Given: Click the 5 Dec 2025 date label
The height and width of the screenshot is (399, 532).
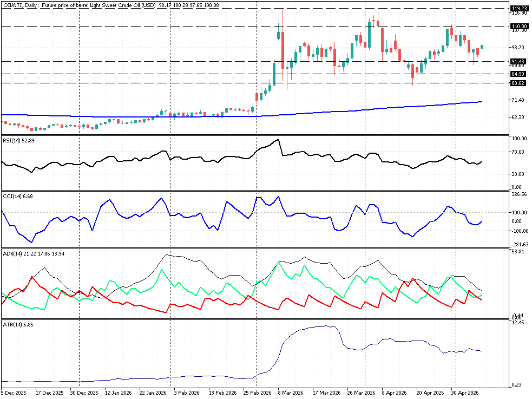Looking at the screenshot, I should 14,393.
